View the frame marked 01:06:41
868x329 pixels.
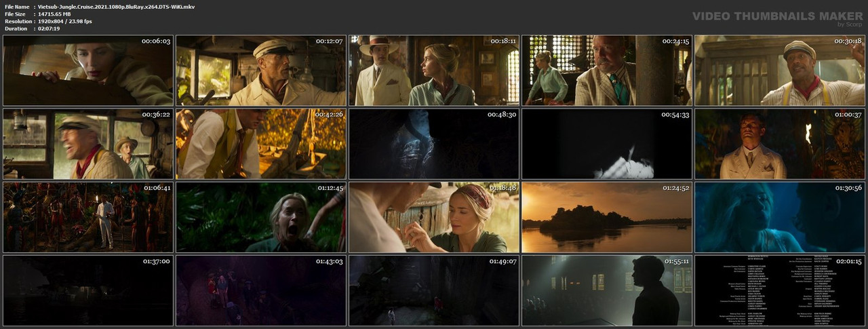88,217
